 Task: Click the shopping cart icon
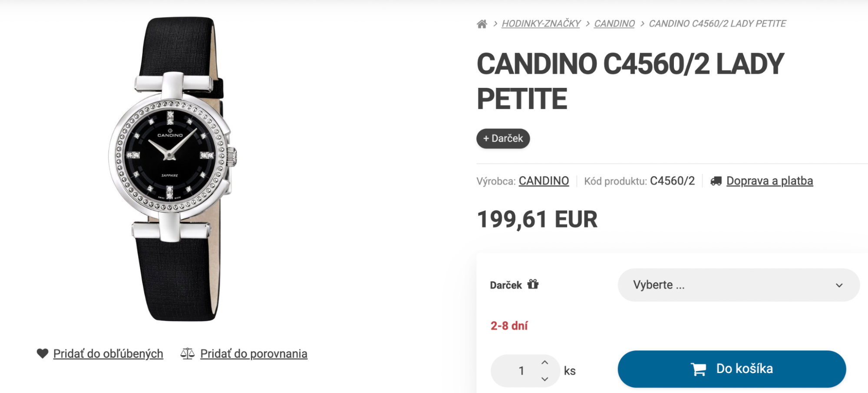(x=698, y=369)
